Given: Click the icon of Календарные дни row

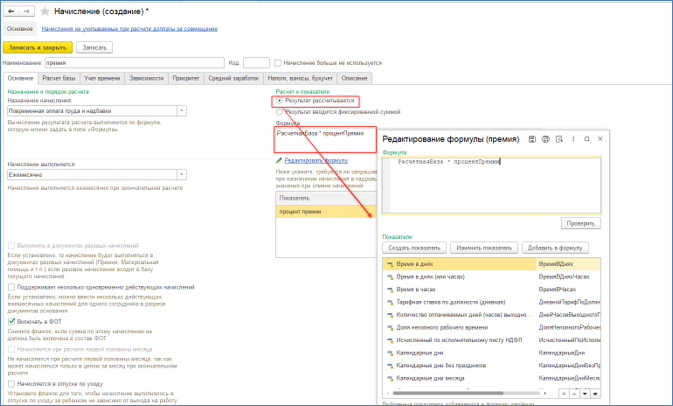Looking at the screenshot, I should (x=390, y=353).
